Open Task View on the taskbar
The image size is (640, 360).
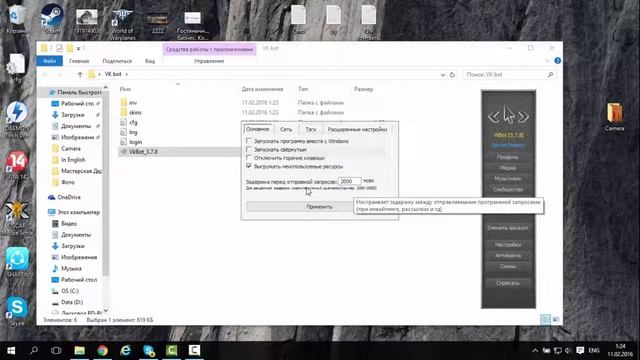coord(56,350)
